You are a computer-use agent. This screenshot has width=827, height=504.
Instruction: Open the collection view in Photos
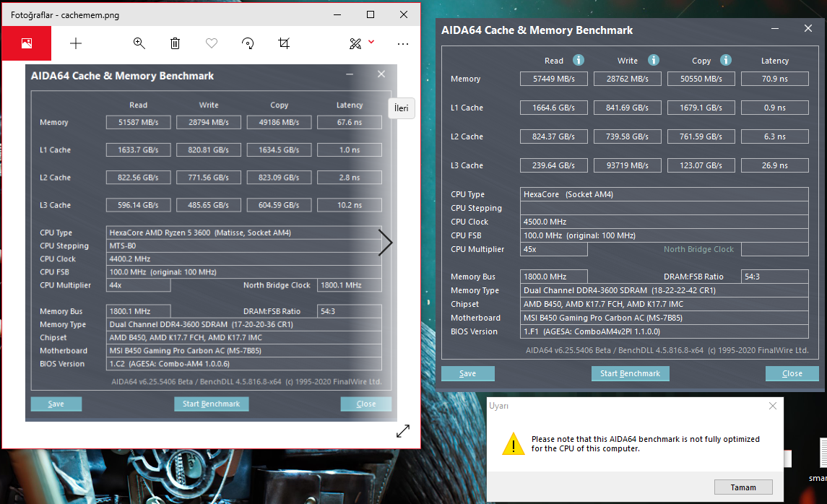pos(27,43)
